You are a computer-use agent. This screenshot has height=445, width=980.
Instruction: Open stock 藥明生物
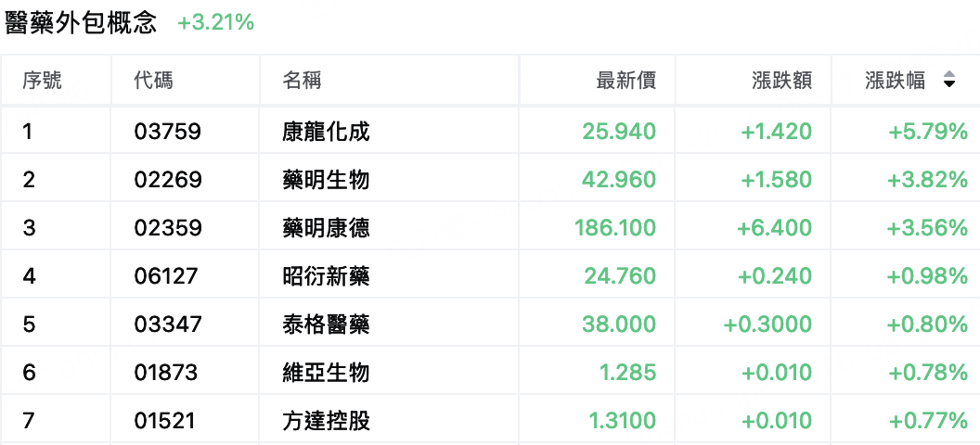[326, 180]
